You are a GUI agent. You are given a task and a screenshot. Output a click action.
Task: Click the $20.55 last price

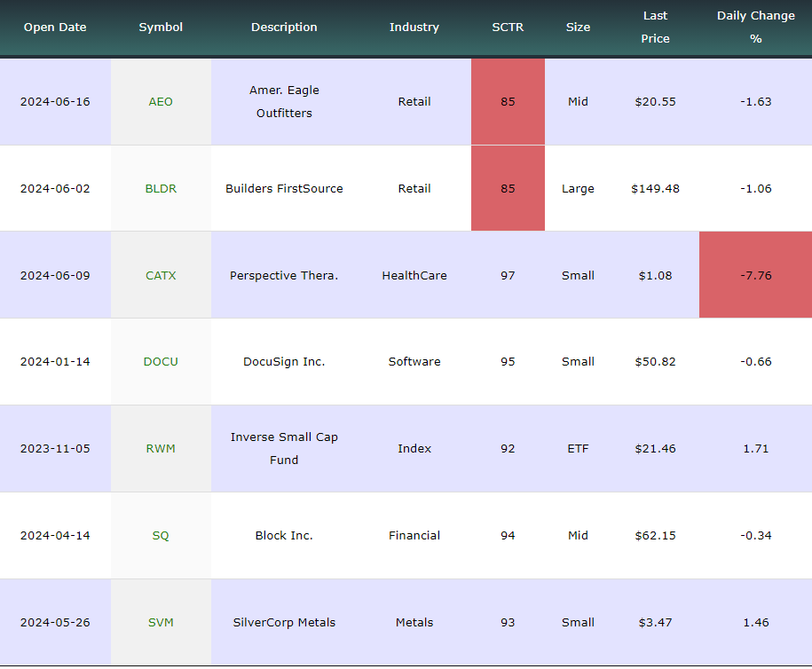pyautogui.click(x=655, y=101)
